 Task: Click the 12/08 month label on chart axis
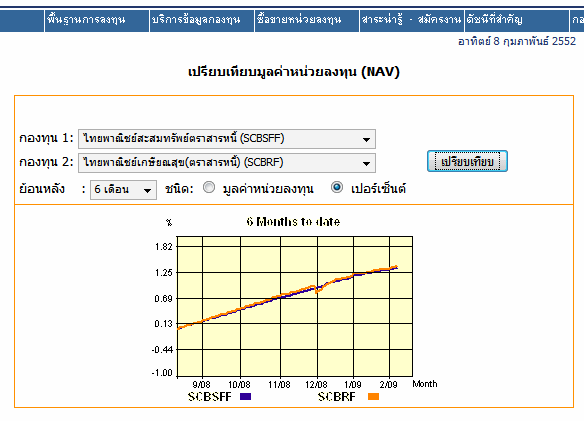pyautogui.click(x=316, y=384)
